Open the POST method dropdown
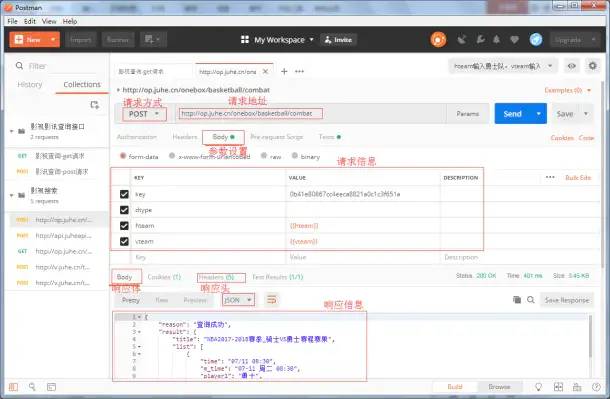 [144, 114]
